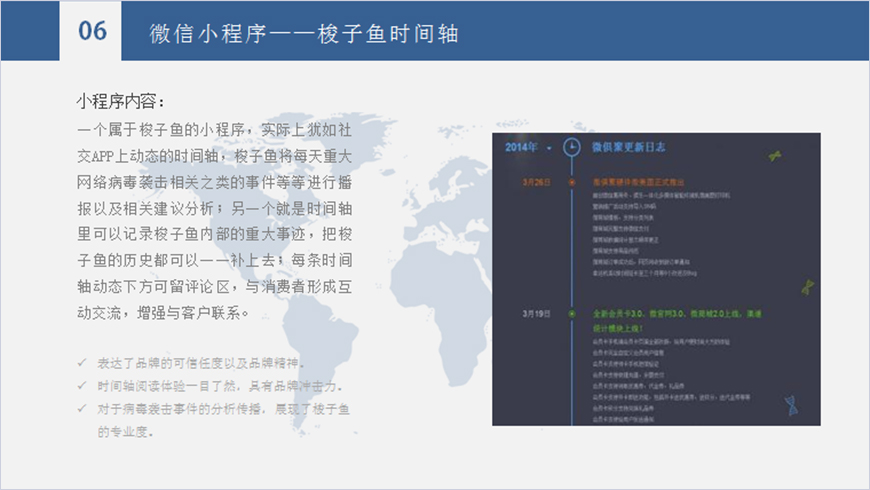Image resolution: width=870 pixels, height=490 pixels.
Task: Select the slide number 06 box
Action: (92, 31)
